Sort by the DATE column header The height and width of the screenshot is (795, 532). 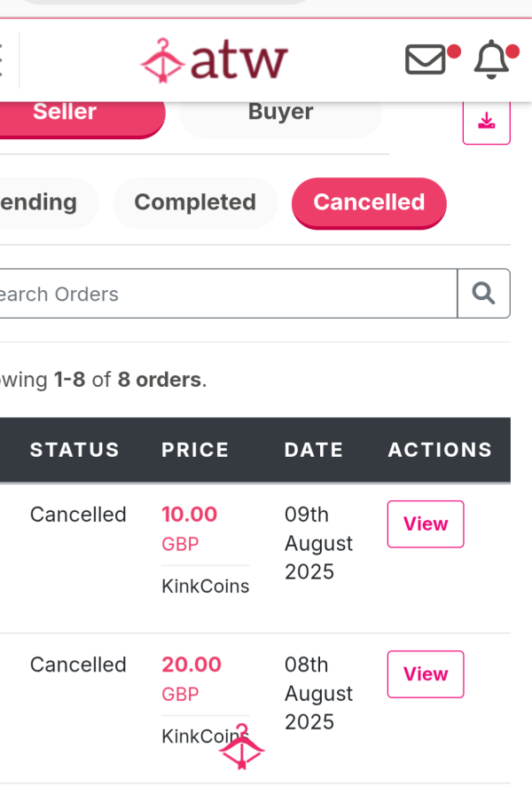pyautogui.click(x=314, y=450)
